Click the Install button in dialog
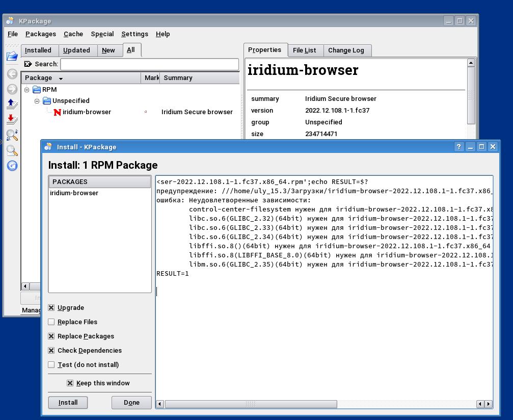The image size is (513, 420). (x=68, y=403)
